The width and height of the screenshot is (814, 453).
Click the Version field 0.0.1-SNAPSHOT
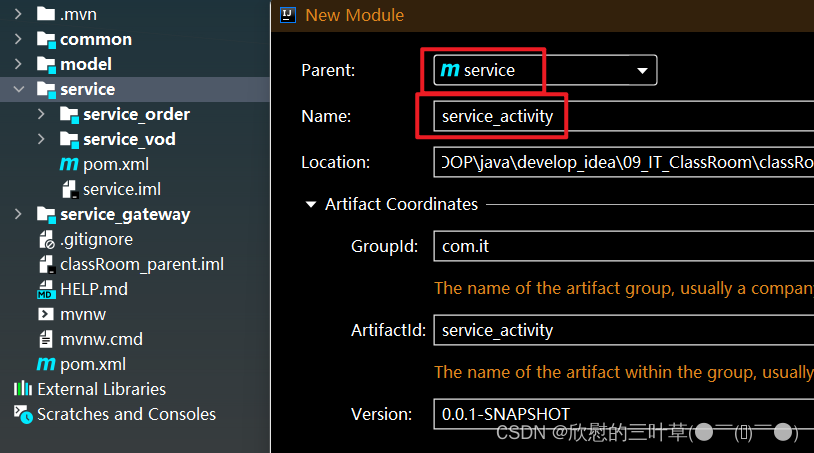[623, 414]
